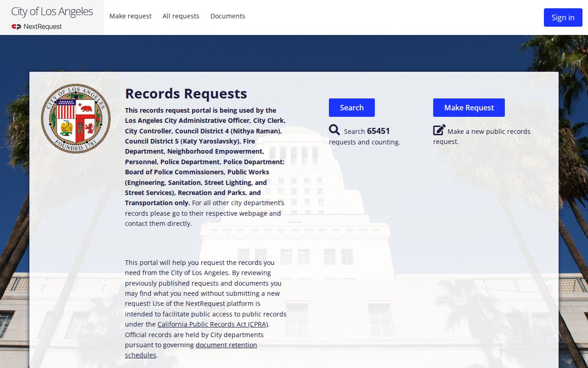Click the blue Make Request button
This screenshot has height=368, width=588.
point(469,108)
